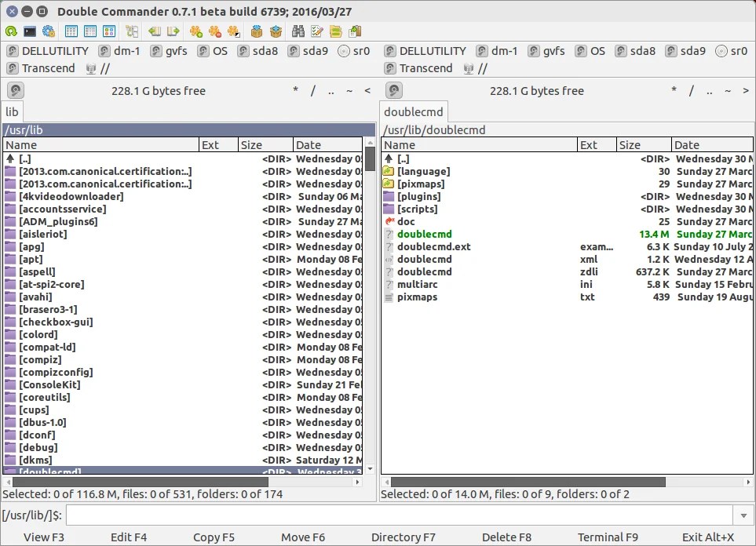Click the Refresh panel icon

tap(13, 31)
